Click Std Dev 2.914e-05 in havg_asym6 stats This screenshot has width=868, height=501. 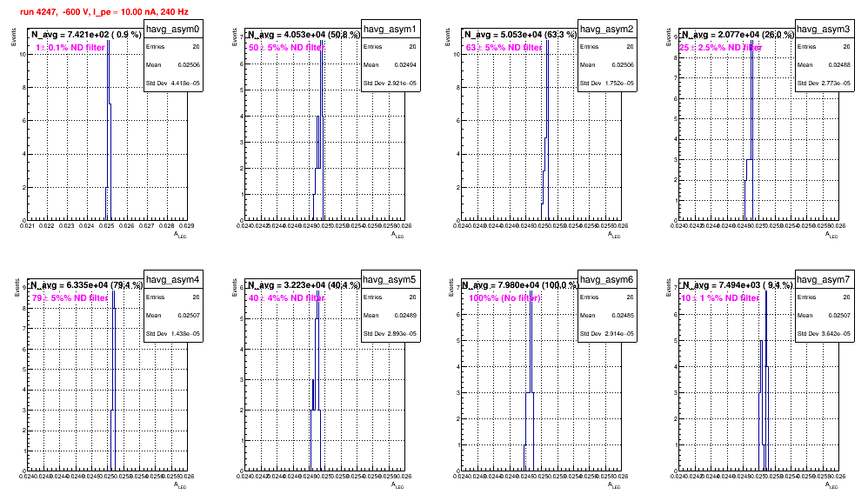607,334
